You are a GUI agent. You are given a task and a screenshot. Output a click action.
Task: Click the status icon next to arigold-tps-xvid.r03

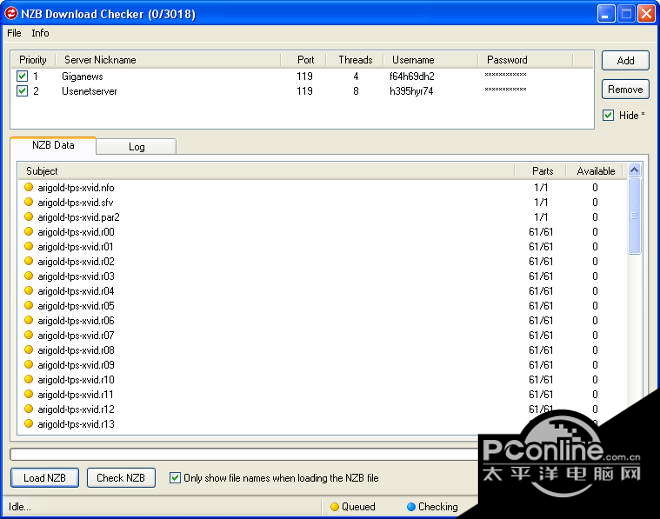coord(29,275)
